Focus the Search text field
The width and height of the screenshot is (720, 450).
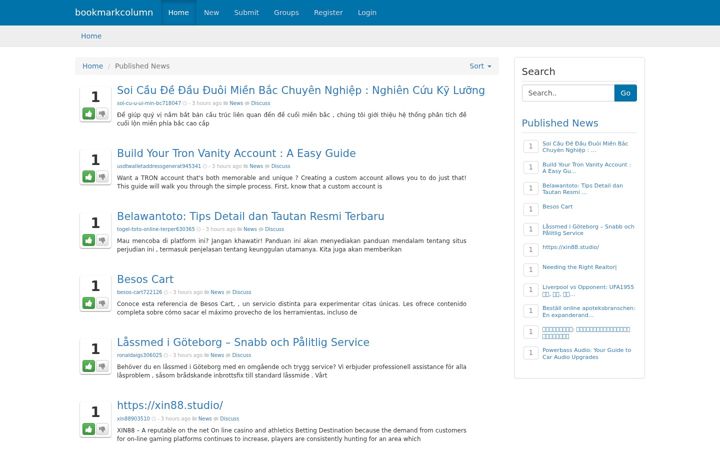coord(568,93)
